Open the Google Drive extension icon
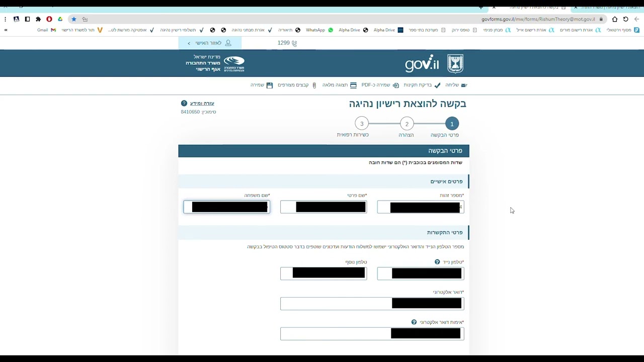644x362 pixels. point(60,19)
